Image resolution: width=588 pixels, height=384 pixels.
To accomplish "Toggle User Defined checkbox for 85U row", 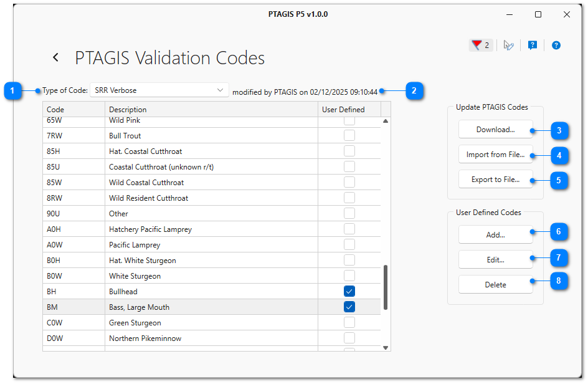I will (349, 166).
